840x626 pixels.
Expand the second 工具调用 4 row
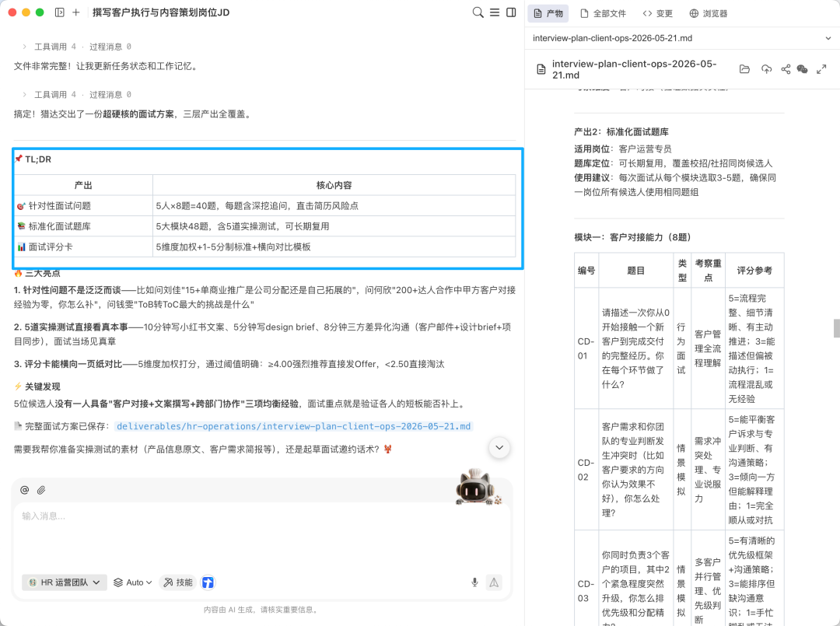tap(76, 94)
